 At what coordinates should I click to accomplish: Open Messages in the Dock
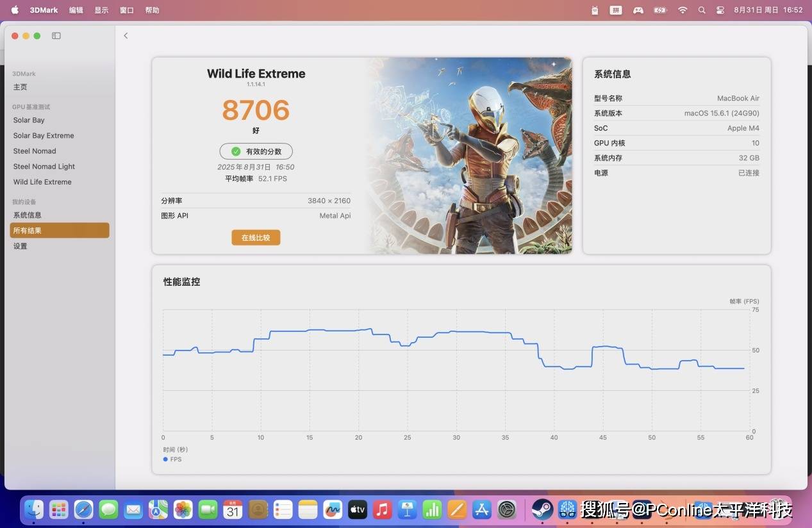click(108, 509)
